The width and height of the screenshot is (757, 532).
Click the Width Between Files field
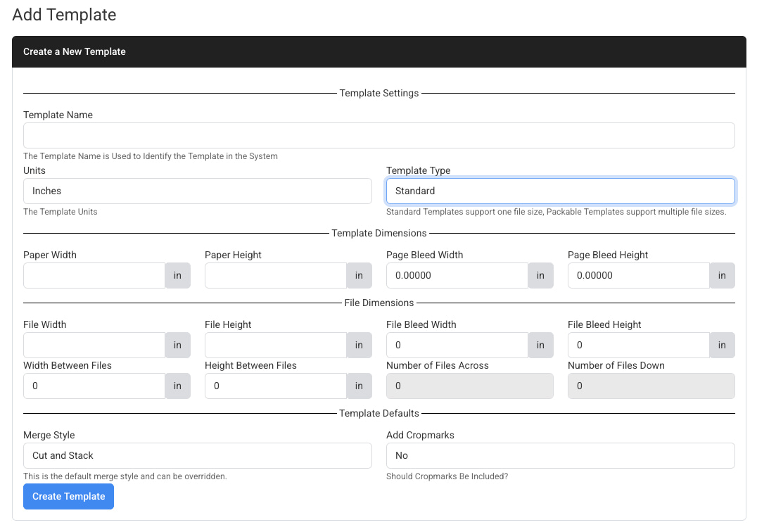coord(94,386)
